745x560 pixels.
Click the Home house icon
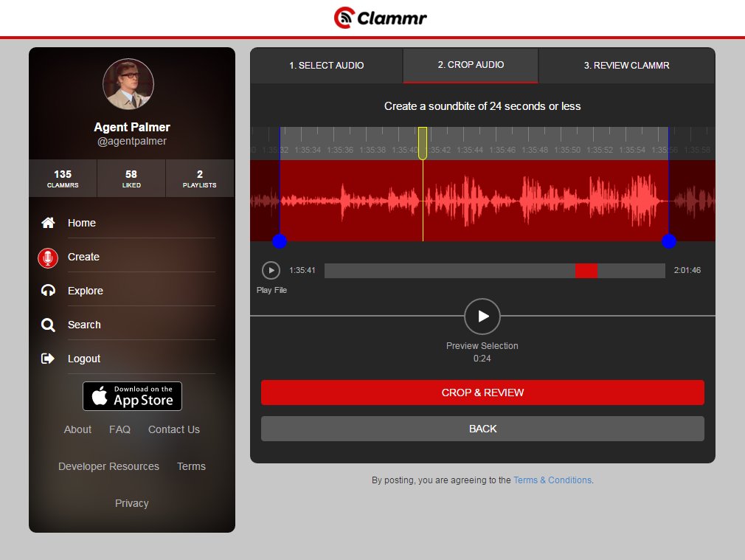coord(48,223)
